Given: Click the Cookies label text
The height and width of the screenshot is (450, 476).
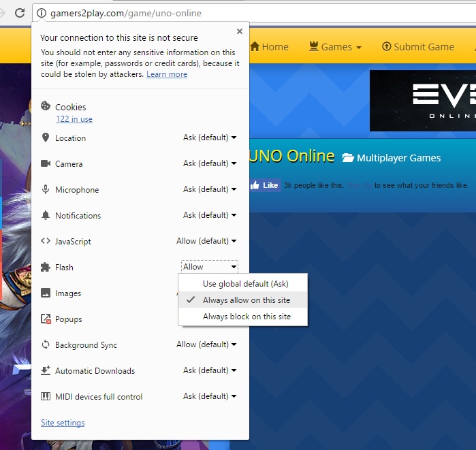Looking at the screenshot, I should point(70,107).
